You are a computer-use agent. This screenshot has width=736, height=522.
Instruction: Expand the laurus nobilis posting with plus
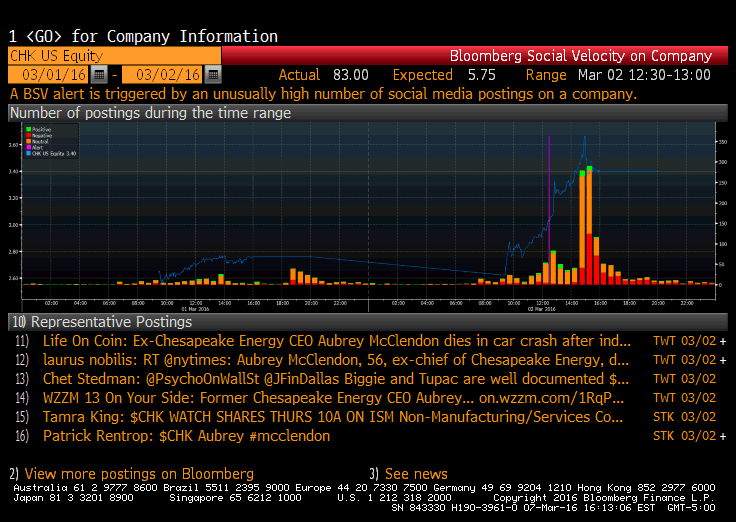point(722,360)
